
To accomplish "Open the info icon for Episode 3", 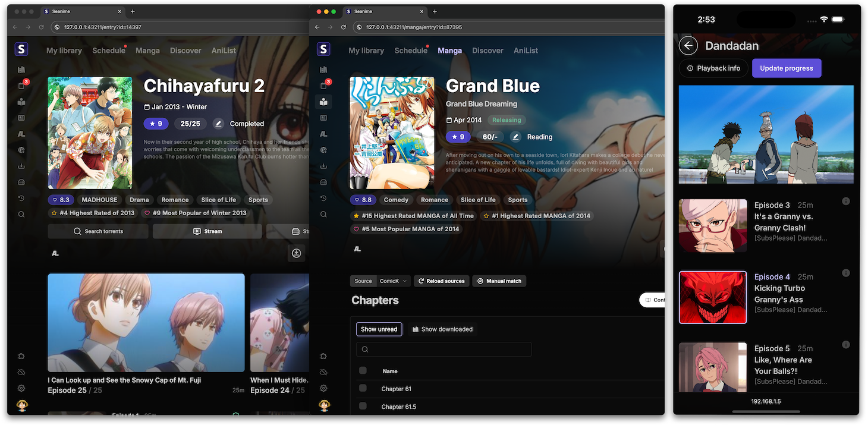I will tap(845, 202).
